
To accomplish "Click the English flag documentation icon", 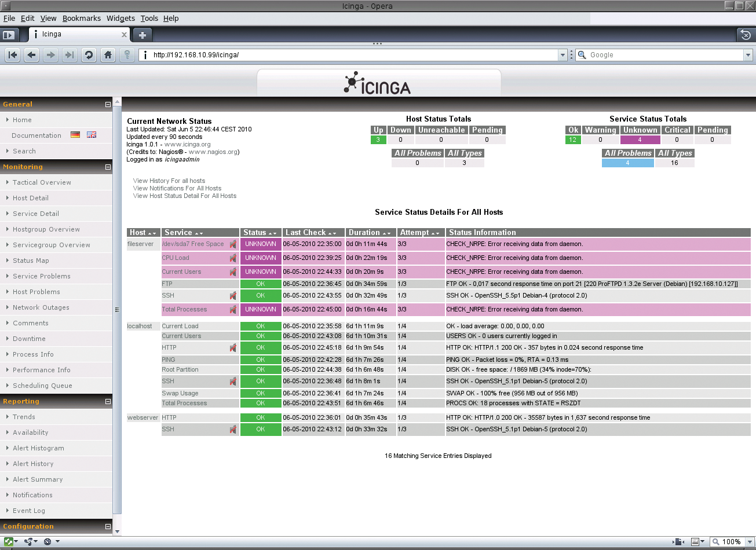I will coord(92,135).
